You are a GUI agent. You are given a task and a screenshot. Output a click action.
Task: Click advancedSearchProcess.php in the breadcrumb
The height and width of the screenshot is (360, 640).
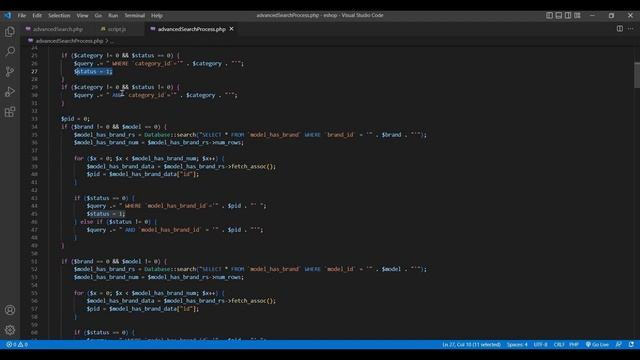coord(69,41)
